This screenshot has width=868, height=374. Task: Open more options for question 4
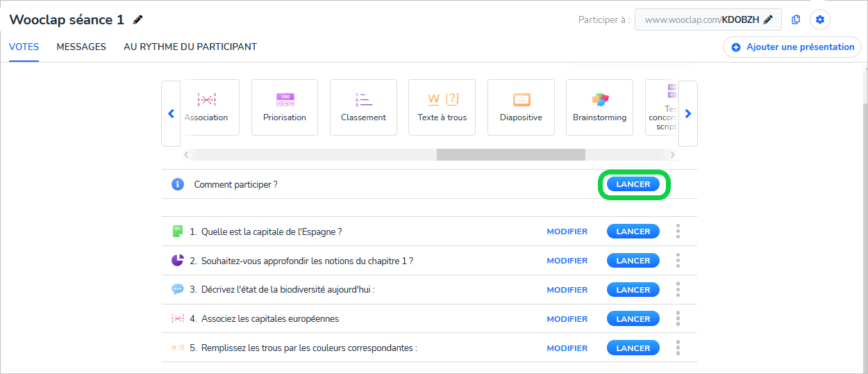coord(678,319)
